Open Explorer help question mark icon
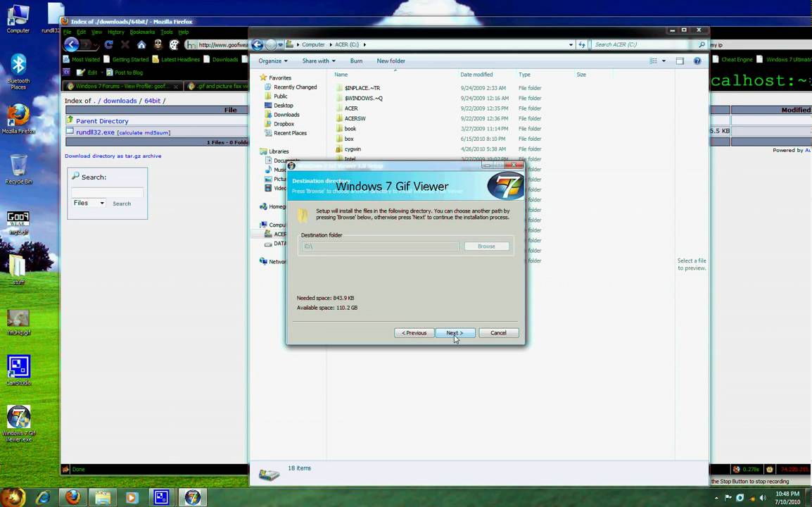The image size is (812, 507). [697, 61]
